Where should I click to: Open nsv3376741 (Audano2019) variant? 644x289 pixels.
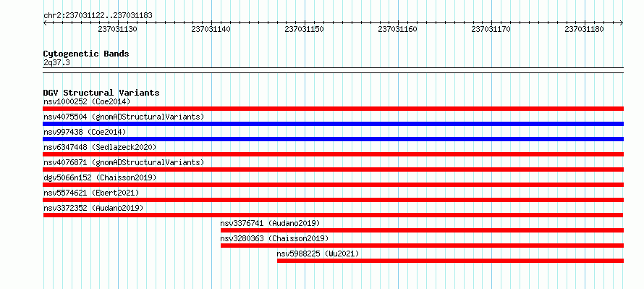[x=270, y=223]
